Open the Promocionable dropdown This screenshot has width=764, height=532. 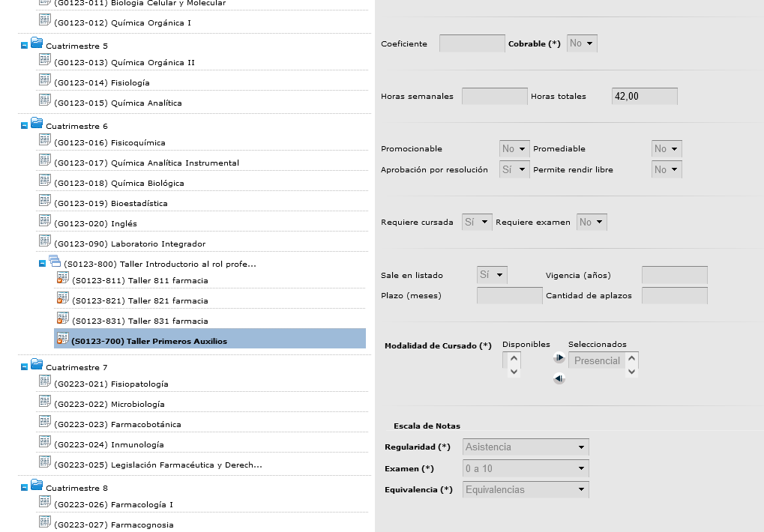514,148
